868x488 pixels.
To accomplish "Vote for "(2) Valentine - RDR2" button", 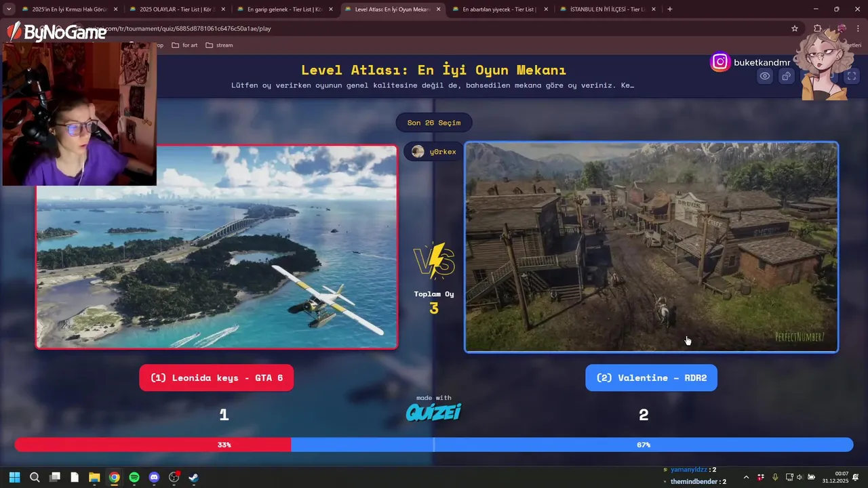I will tap(651, 378).
